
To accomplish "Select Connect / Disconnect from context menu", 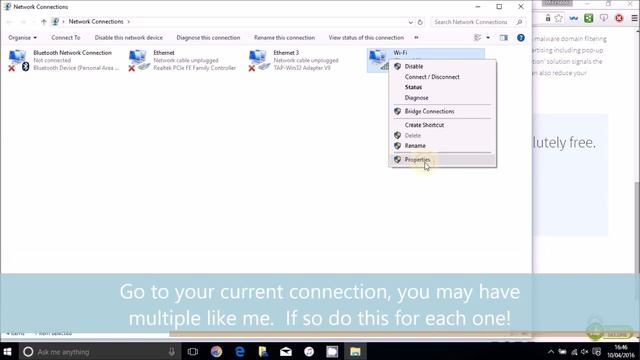I will point(432,77).
